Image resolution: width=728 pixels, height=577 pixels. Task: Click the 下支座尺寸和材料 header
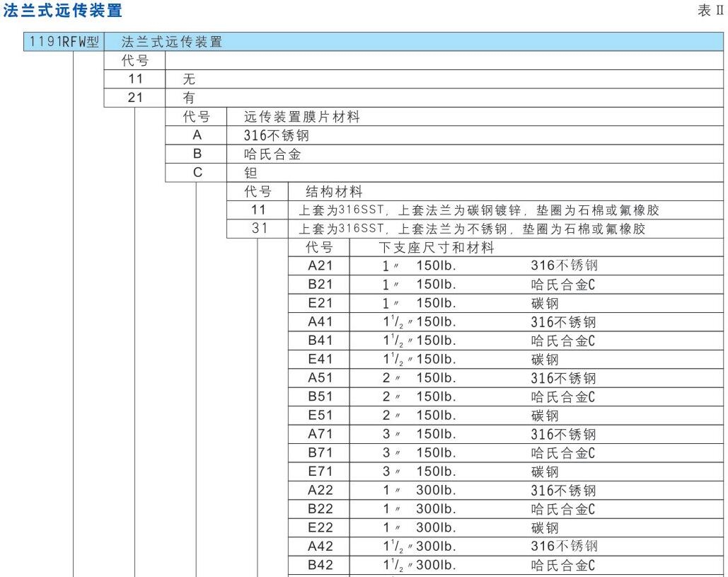(x=437, y=248)
